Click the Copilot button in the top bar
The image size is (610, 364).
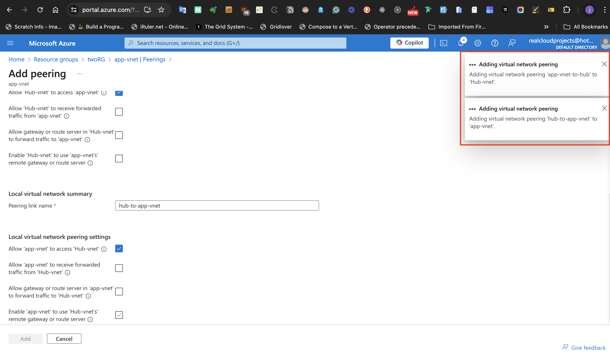(x=409, y=43)
